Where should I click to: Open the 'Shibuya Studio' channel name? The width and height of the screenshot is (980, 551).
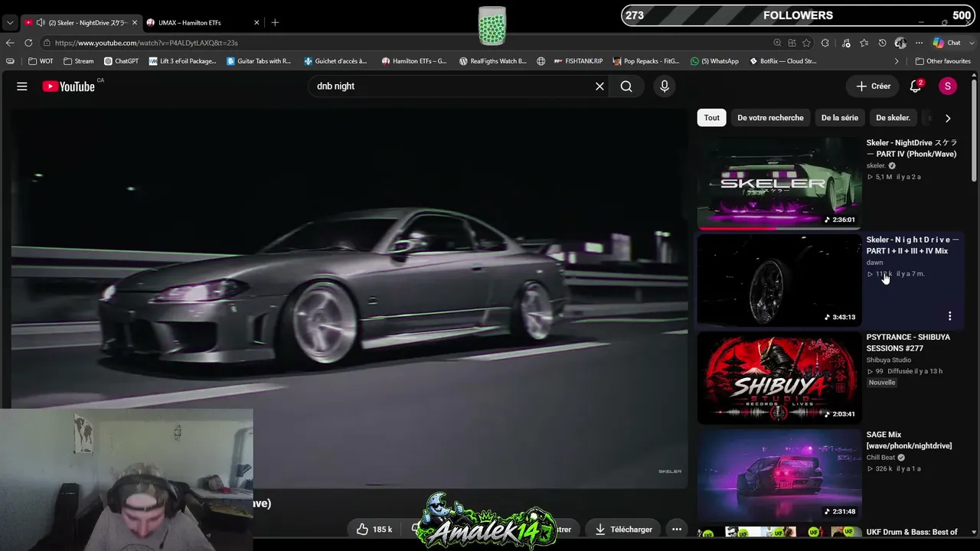coord(889,360)
